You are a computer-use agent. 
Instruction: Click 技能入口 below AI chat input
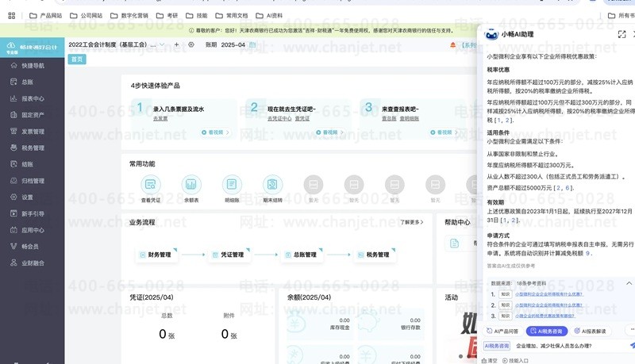pos(515,360)
